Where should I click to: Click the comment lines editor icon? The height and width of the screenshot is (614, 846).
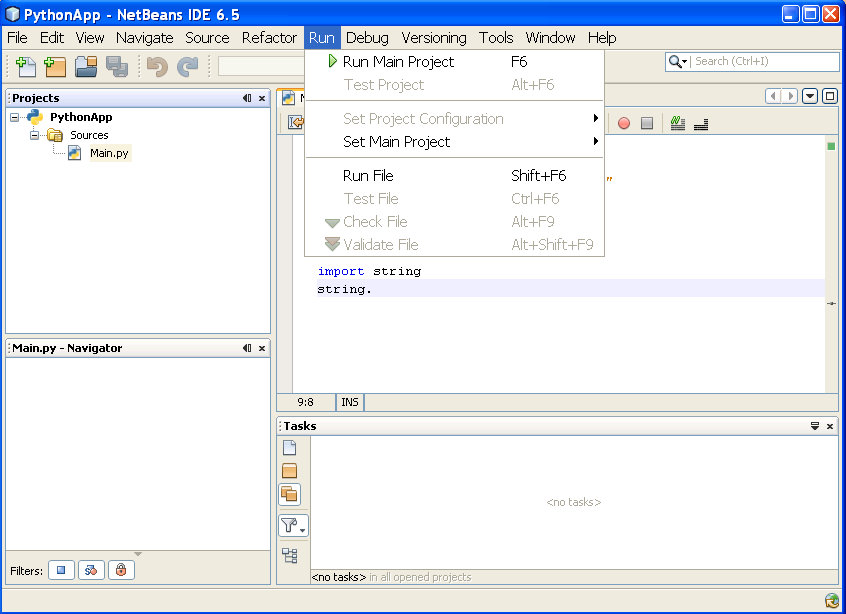pyautogui.click(x=678, y=123)
